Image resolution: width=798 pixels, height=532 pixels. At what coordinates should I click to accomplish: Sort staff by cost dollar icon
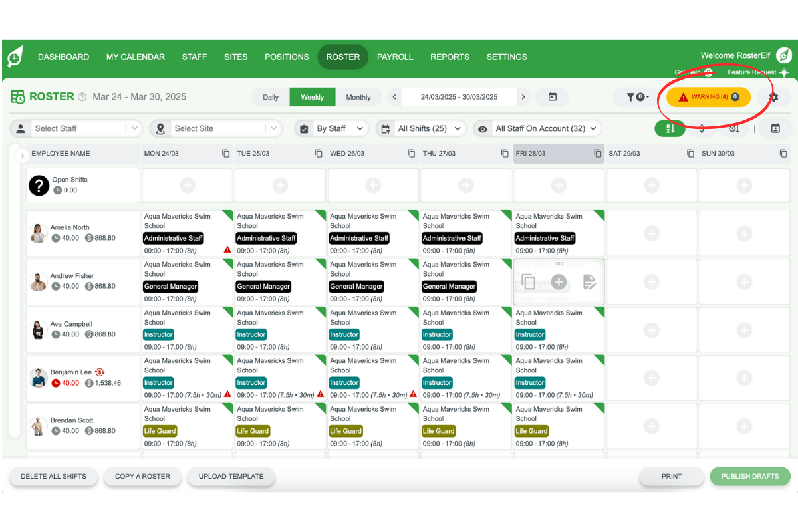coord(702,128)
